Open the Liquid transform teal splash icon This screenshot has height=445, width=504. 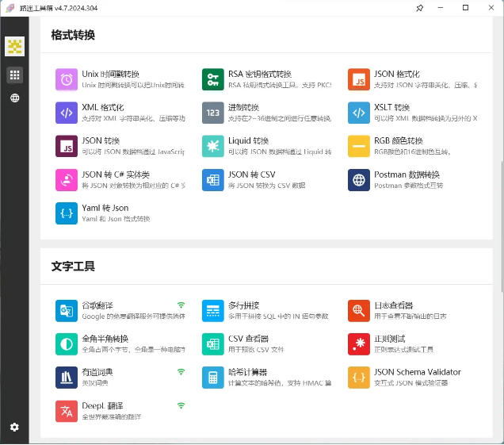213,146
